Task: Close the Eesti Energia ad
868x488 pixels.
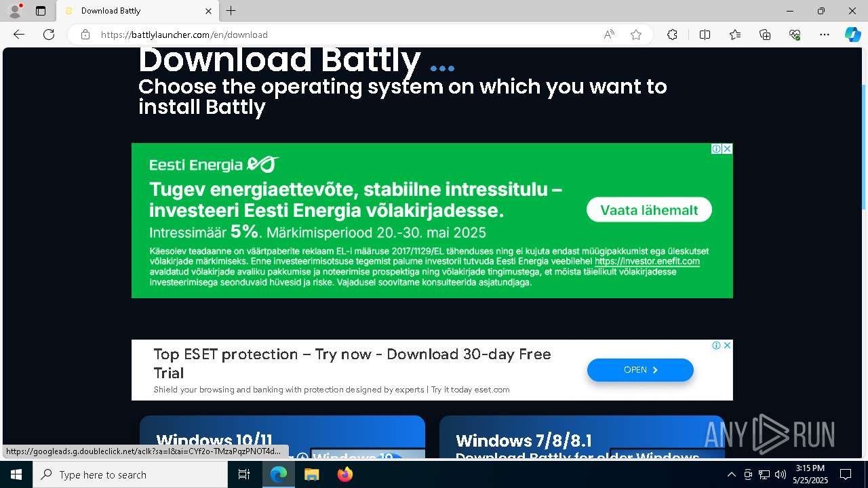Action: point(727,148)
